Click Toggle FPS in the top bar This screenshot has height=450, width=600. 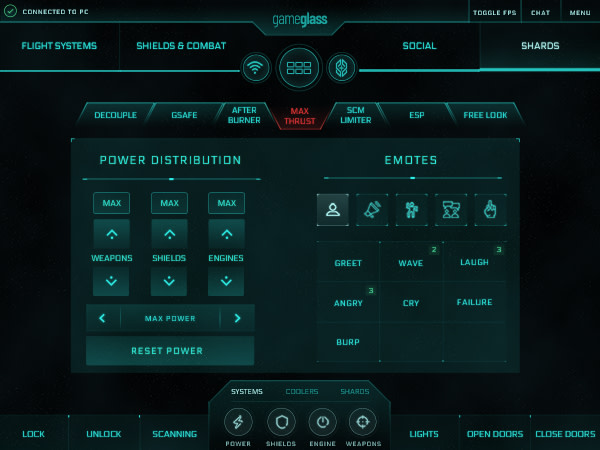point(494,12)
